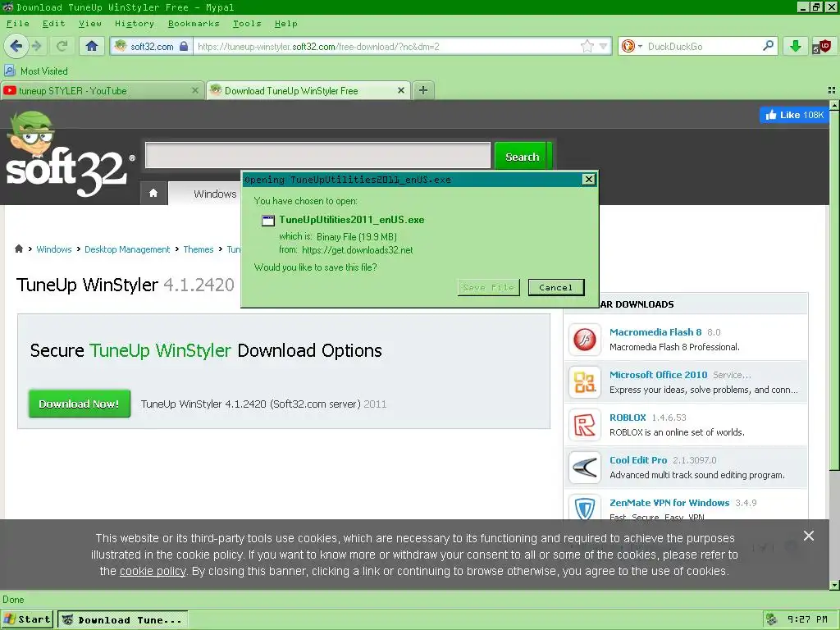Open the Most Visited bookmarks folder
The width and height of the screenshot is (840, 630).
click(36, 71)
